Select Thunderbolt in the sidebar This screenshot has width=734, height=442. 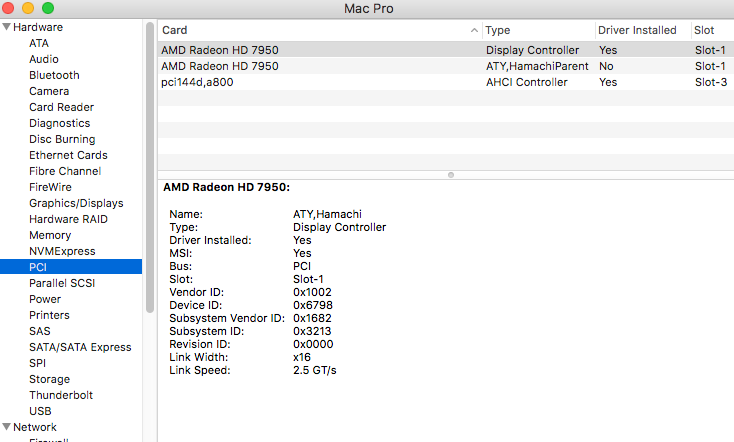61,395
